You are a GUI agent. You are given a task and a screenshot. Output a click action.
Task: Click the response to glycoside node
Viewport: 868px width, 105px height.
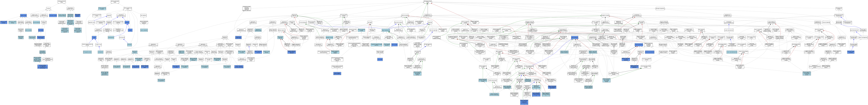coord(221,52)
